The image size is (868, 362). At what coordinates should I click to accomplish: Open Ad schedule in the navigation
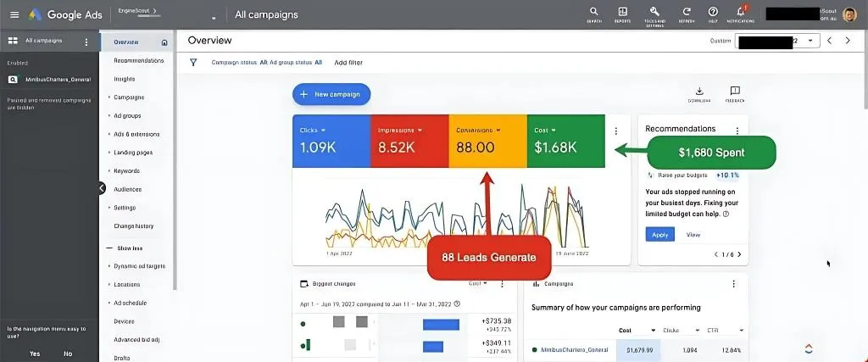(130, 303)
